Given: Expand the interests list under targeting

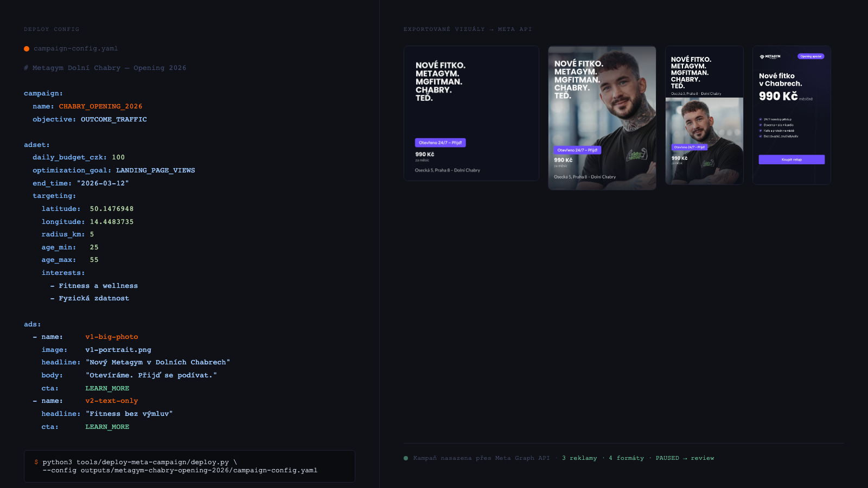Looking at the screenshot, I should [x=62, y=273].
